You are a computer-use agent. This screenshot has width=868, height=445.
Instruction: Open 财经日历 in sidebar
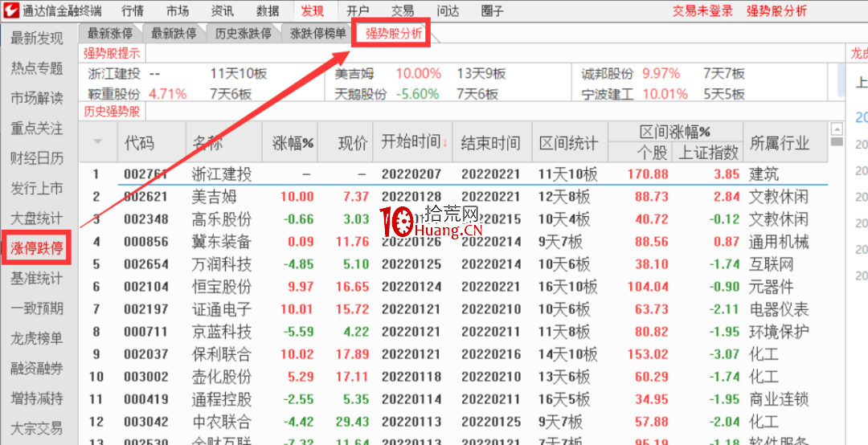point(37,159)
